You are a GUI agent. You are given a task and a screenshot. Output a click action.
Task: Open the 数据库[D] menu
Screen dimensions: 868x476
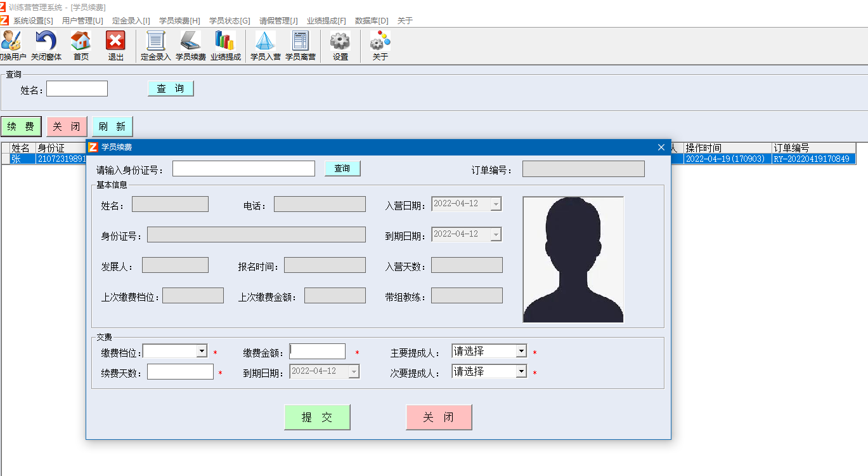pos(372,21)
